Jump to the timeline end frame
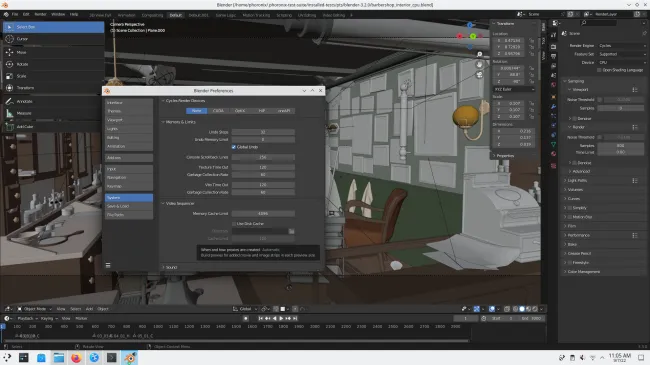The image size is (650, 365). coord(295,319)
